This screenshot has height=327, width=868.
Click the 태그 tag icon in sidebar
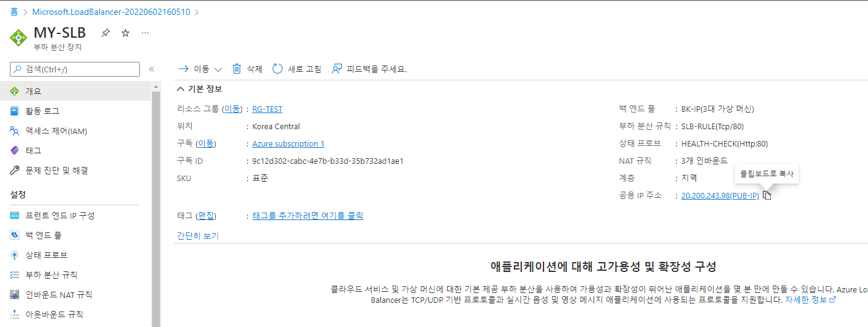[15, 150]
